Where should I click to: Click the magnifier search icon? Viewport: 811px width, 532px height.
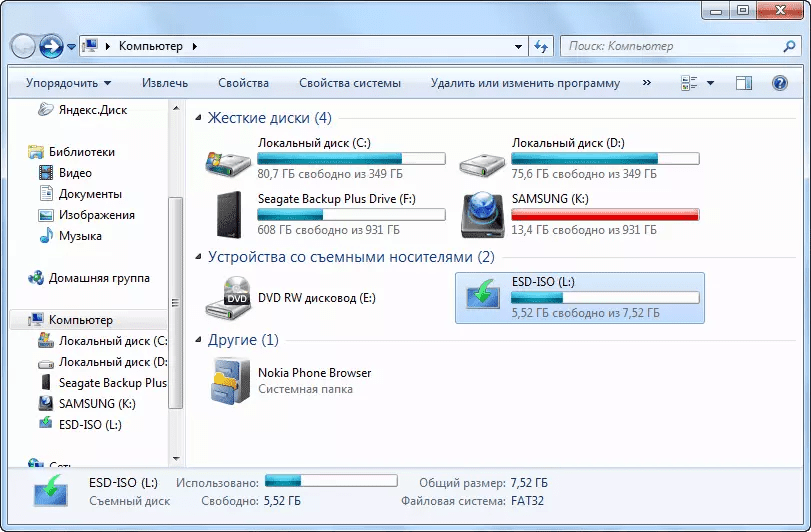789,46
